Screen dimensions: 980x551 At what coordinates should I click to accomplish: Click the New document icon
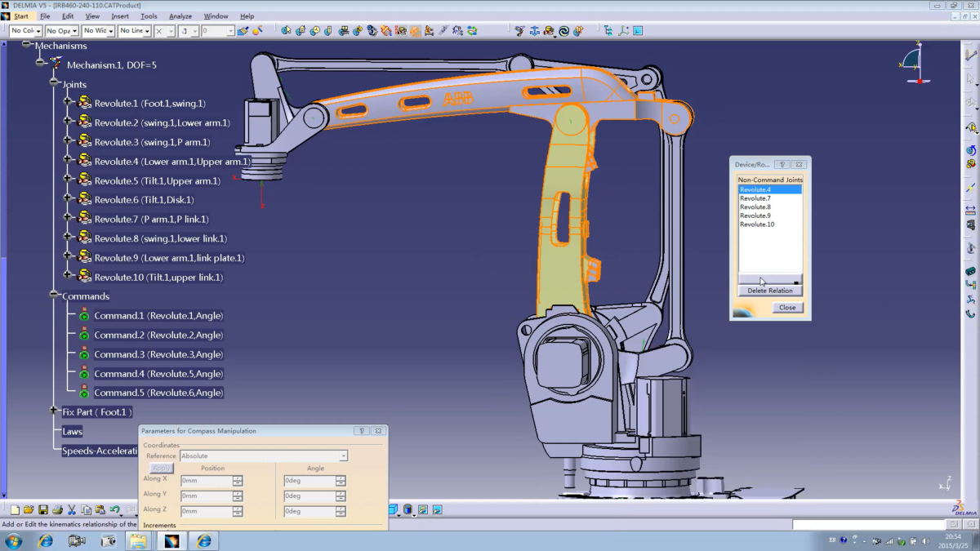click(x=15, y=510)
